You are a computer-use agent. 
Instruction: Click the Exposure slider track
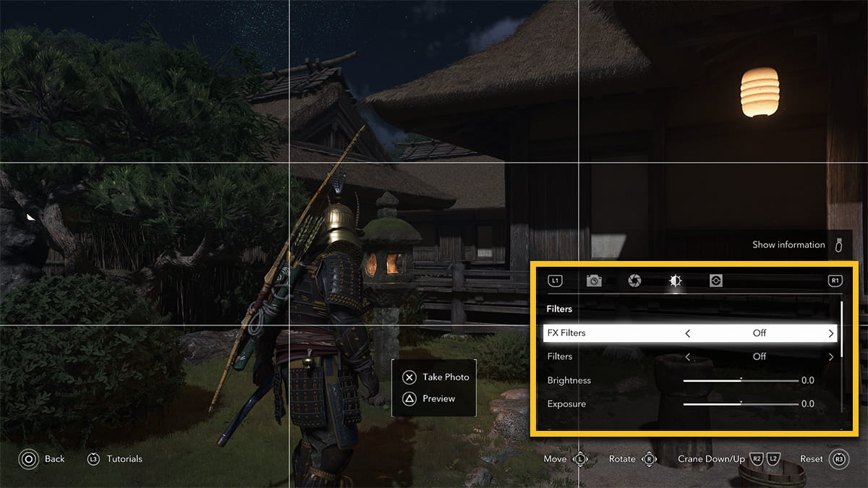click(x=741, y=404)
